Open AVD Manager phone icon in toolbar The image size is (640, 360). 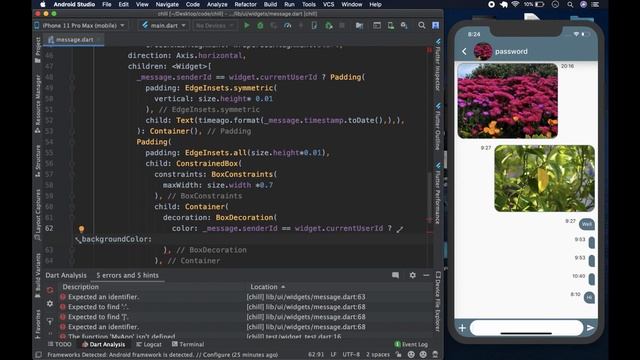(391, 25)
